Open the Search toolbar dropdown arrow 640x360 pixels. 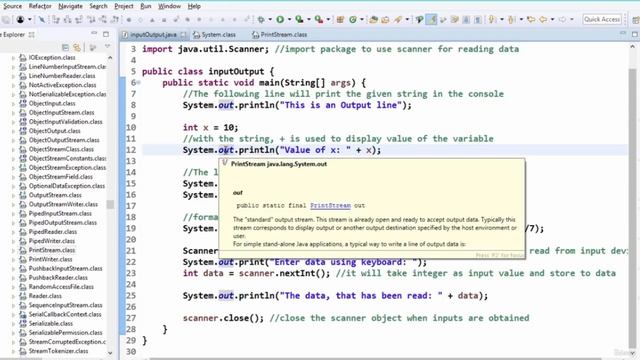coord(407,19)
